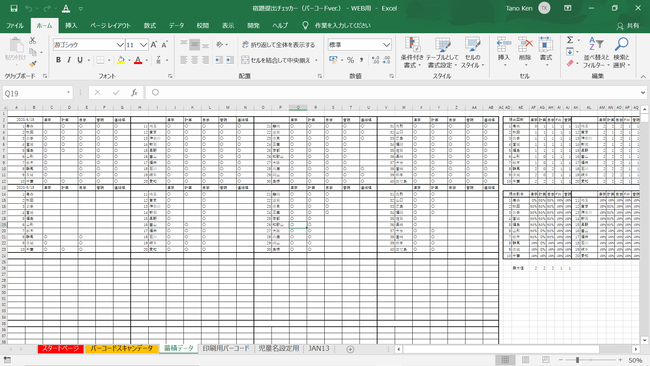Align text to the left

184,60
